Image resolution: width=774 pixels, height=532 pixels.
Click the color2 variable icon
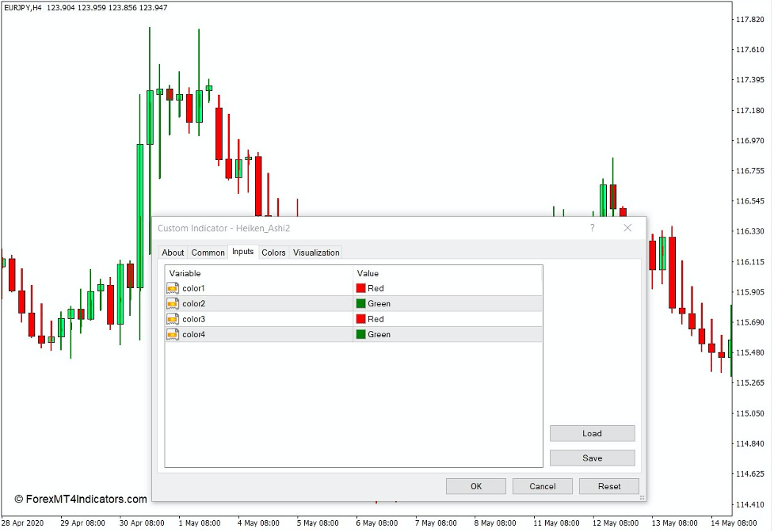tap(174, 303)
